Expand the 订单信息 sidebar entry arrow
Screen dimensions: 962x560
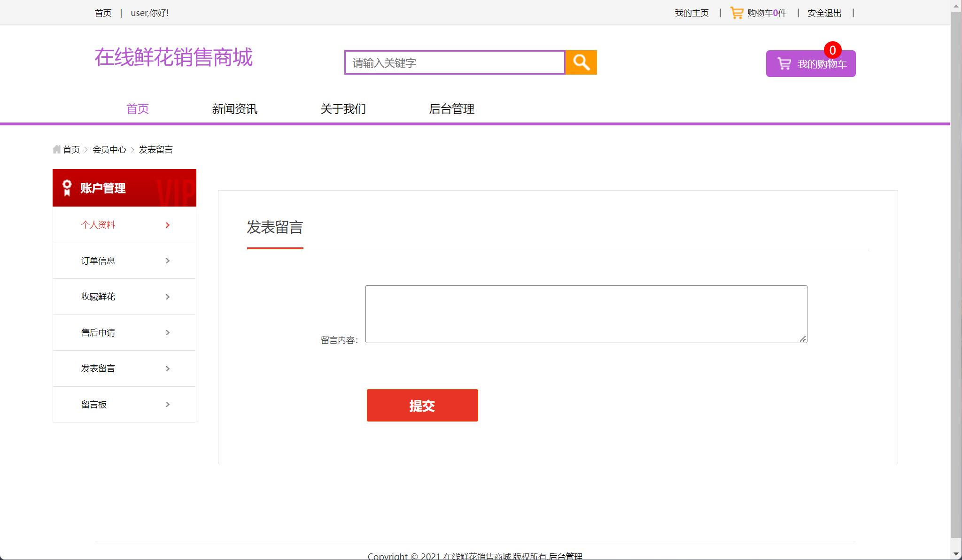coord(167,261)
